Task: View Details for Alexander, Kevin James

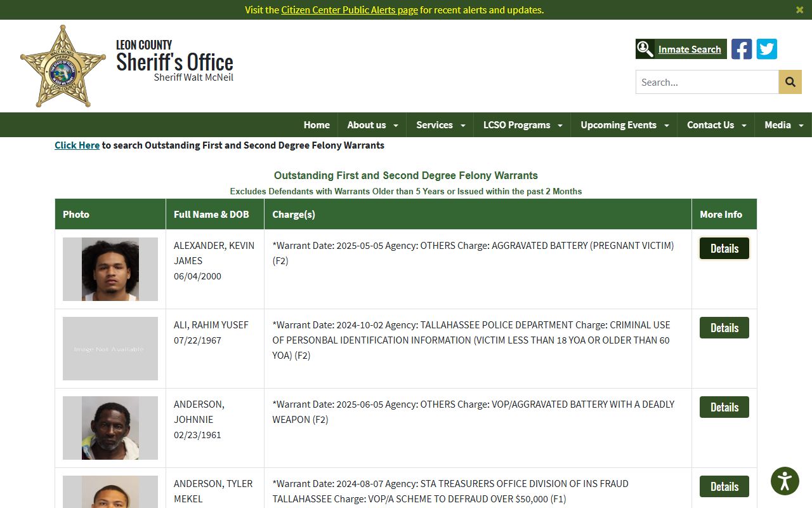Action: coord(724,248)
